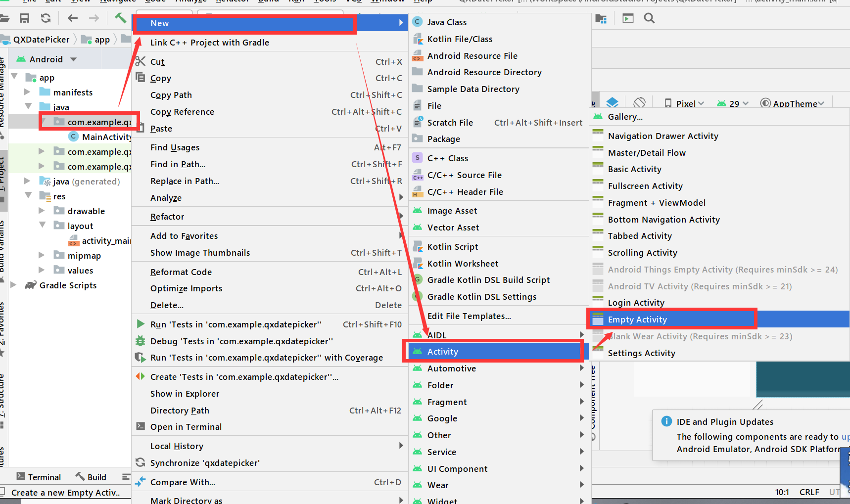The width and height of the screenshot is (850, 504).
Task: Choose Link C++ Project with Gradle
Action: [x=270, y=43]
